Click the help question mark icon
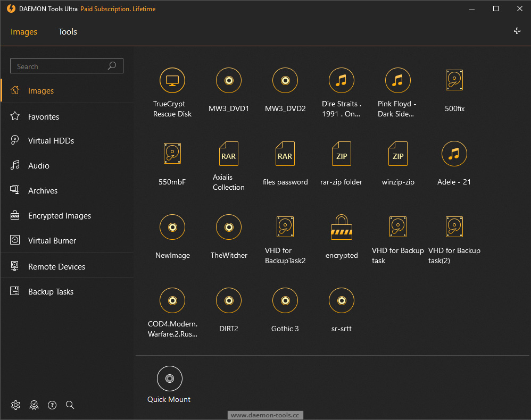This screenshot has width=531, height=420. [52, 405]
